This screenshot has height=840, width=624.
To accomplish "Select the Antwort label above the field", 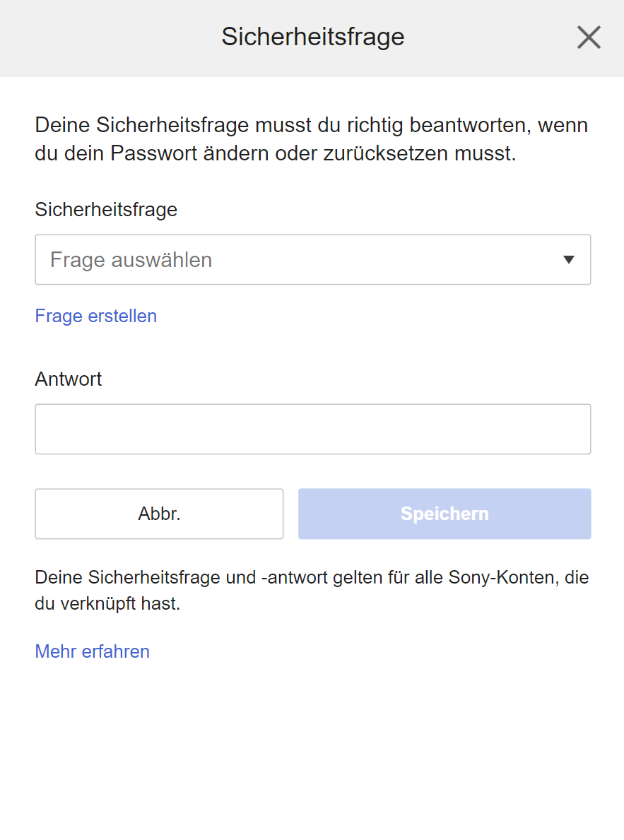I will [68, 379].
